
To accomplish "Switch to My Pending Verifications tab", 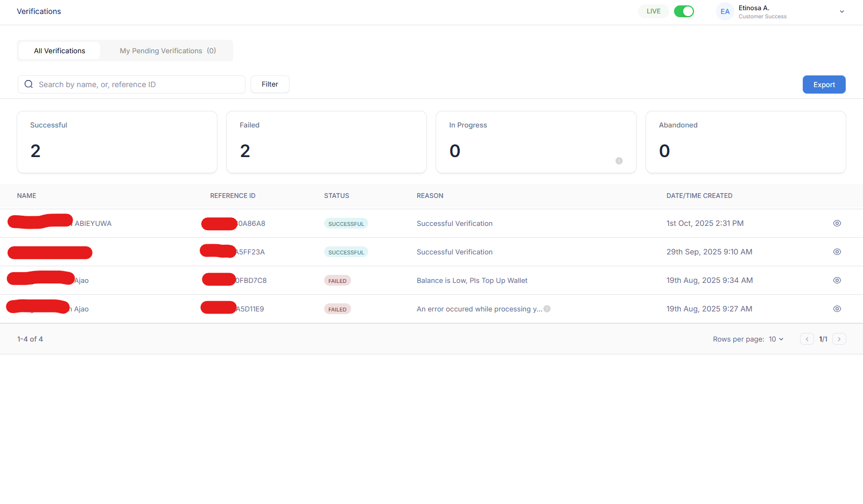I will click(x=167, y=50).
